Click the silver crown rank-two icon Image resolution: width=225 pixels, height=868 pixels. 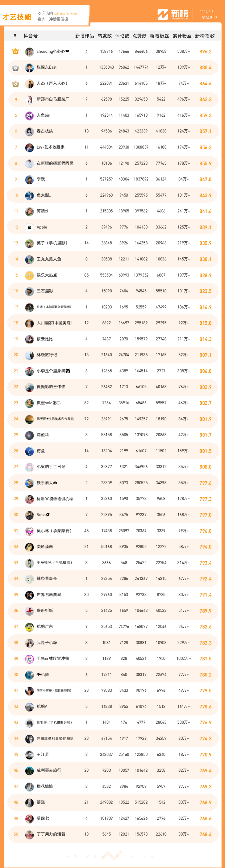[15, 68]
